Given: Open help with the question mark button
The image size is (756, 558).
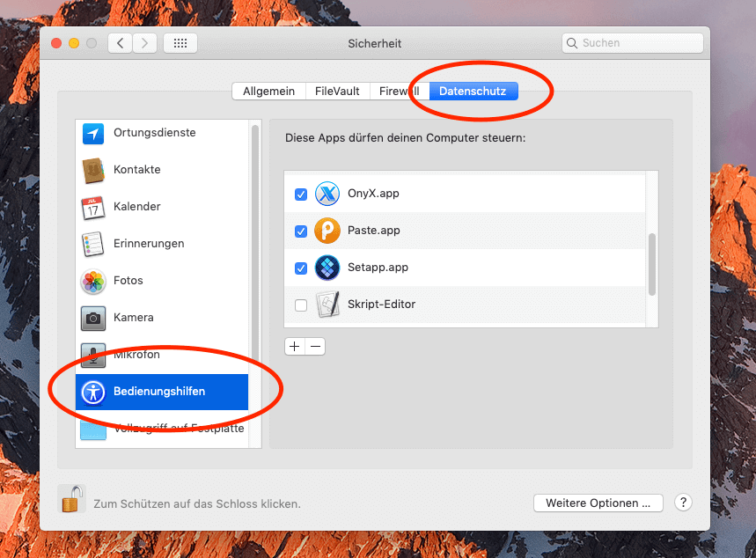Looking at the screenshot, I should click(683, 503).
